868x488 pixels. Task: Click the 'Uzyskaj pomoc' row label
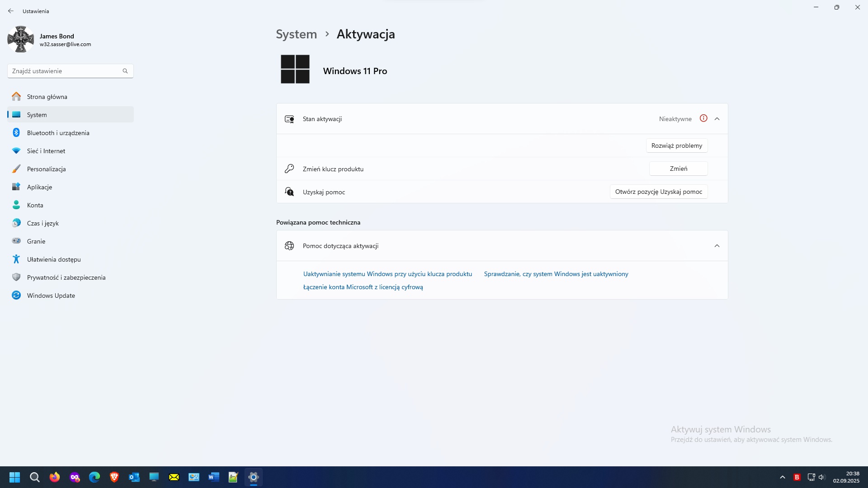324,192
